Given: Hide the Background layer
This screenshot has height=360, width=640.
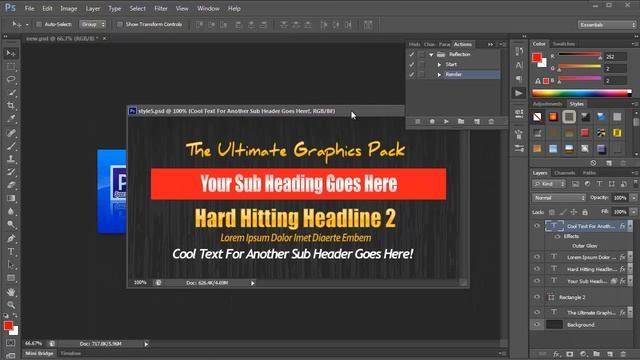Looking at the screenshot, I should (x=537, y=325).
